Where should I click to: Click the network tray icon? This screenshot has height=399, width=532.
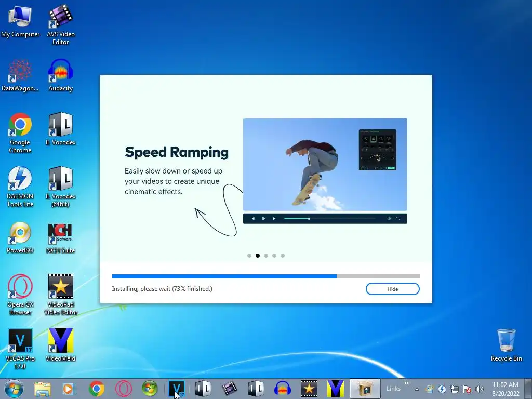pos(454,389)
